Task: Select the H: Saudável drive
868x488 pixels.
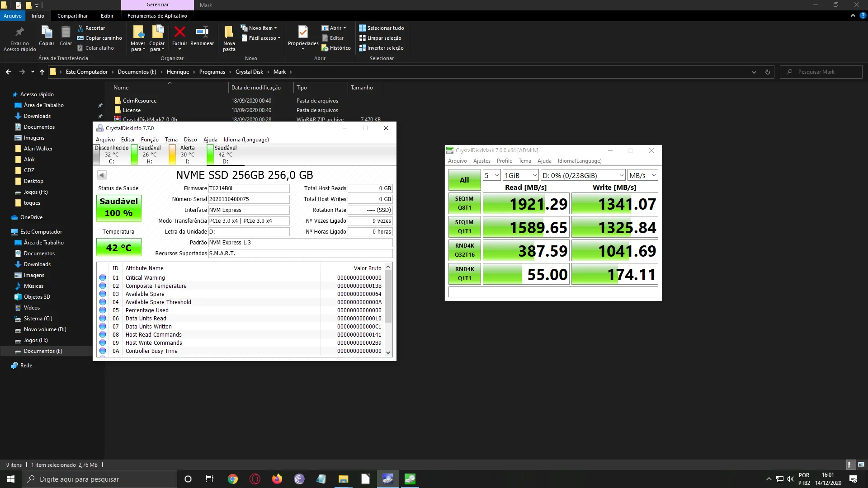Action: click(x=146, y=155)
